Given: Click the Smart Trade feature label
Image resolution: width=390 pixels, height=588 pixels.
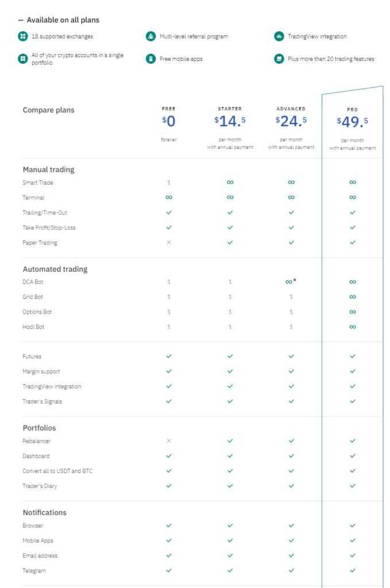Looking at the screenshot, I should coord(38,183).
